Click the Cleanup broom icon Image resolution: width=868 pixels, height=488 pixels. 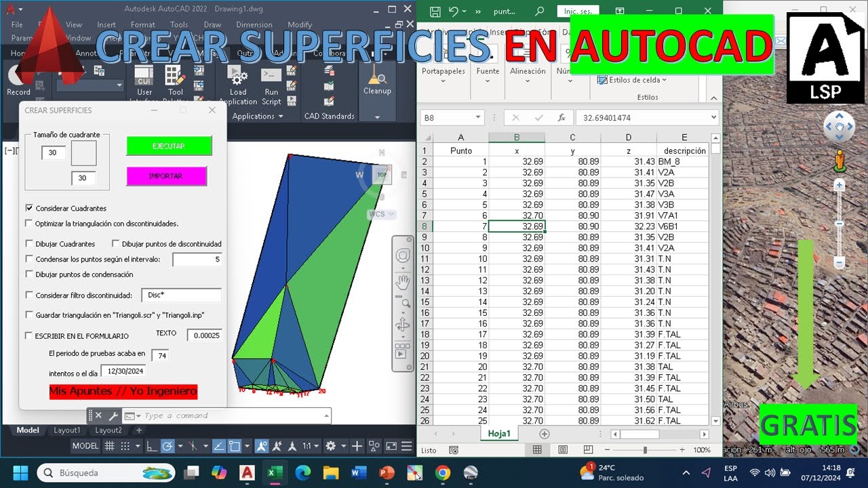[376, 74]
